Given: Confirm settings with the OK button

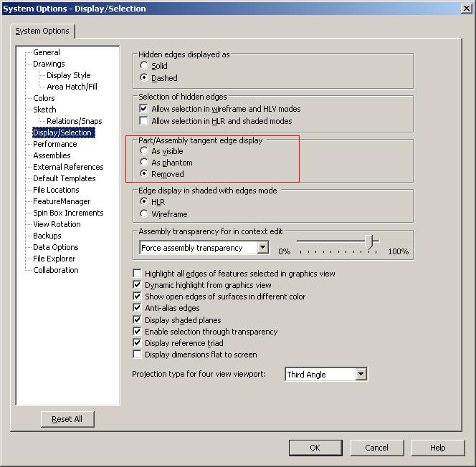Looking at the screenshot, I should 315,448.
